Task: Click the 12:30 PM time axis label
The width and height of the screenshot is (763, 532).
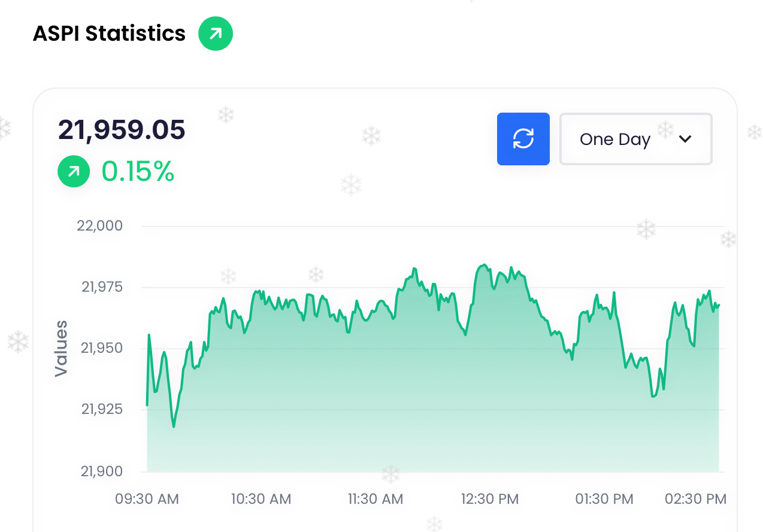Action: click(490, 498)
